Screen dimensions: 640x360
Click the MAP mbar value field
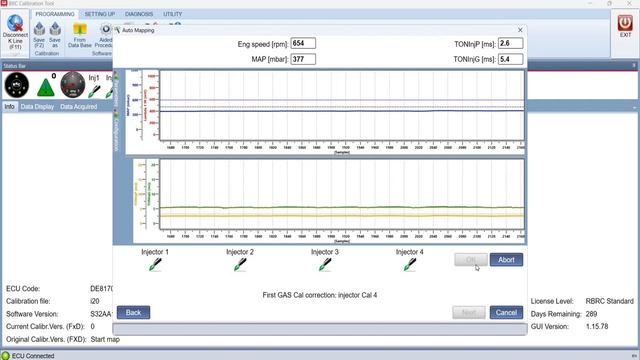(303, 59)
